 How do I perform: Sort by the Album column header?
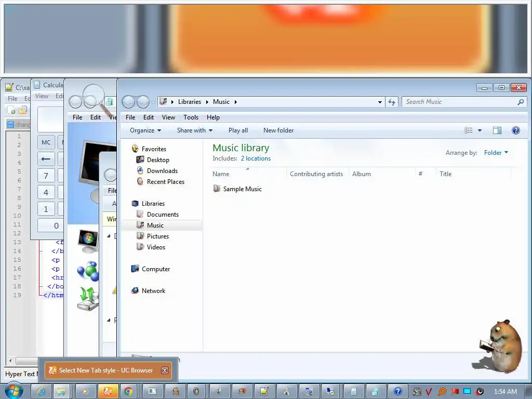click(382, 174)
